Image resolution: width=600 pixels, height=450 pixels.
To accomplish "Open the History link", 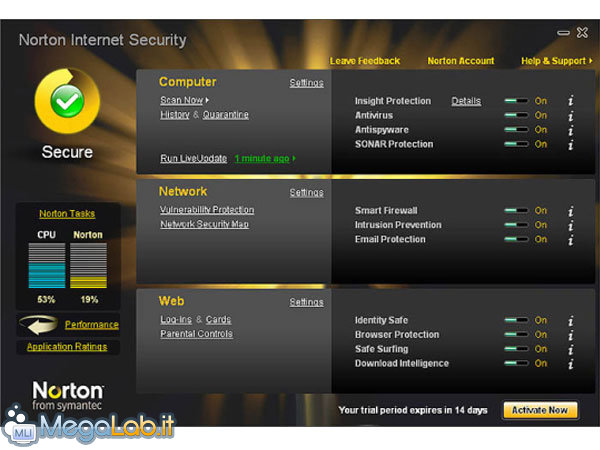I will pyautogui.click(x=175, y=115).
